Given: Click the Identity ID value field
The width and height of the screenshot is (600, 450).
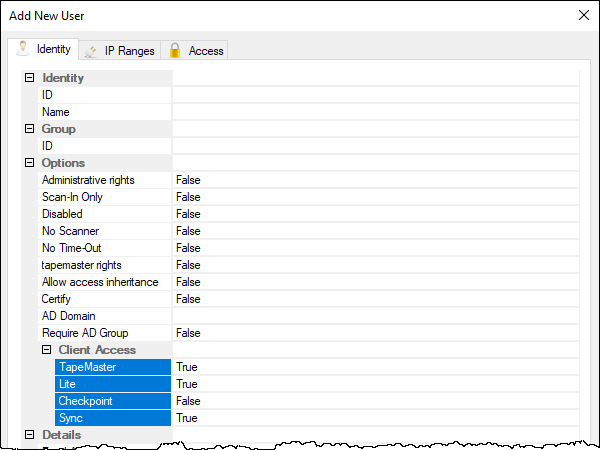Looking at the screenshot, I should tap(376, 95).
